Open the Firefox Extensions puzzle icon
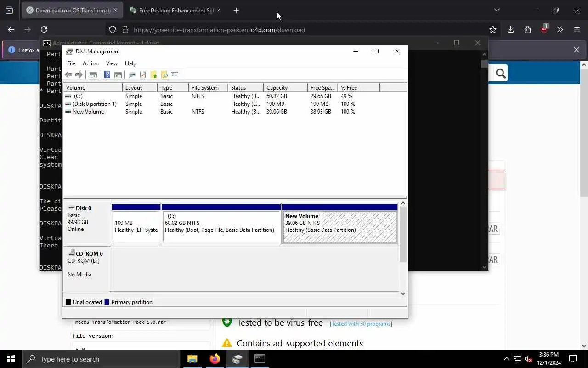Screen dimensions: 588x368 click(x=527, y=29)
